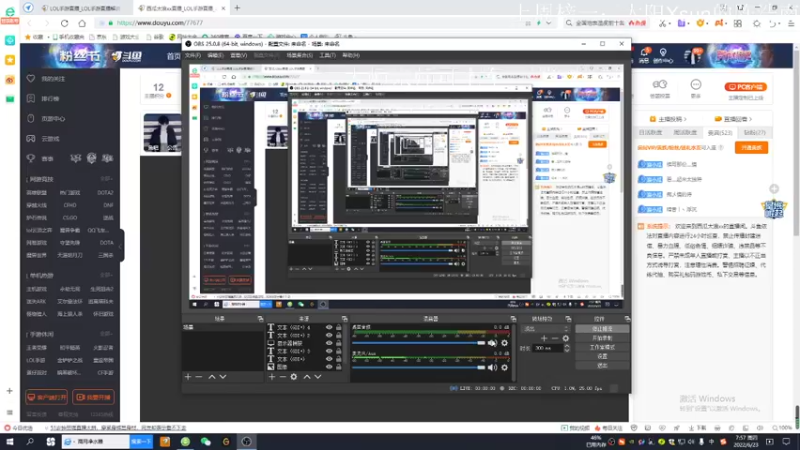
Task: Open WeChat from the taskbar
Action: click(x=206, y=442)
